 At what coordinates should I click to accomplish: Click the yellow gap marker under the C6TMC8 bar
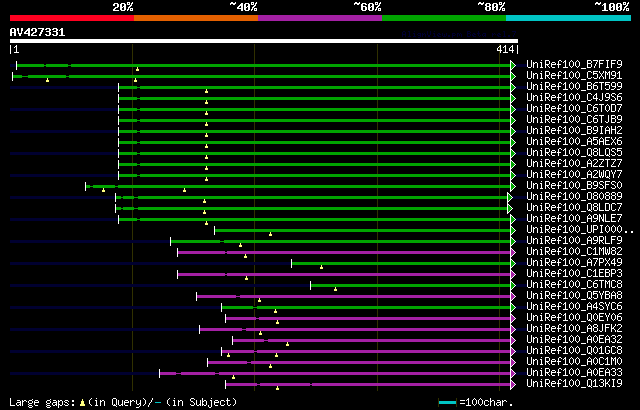pos(336,289)
